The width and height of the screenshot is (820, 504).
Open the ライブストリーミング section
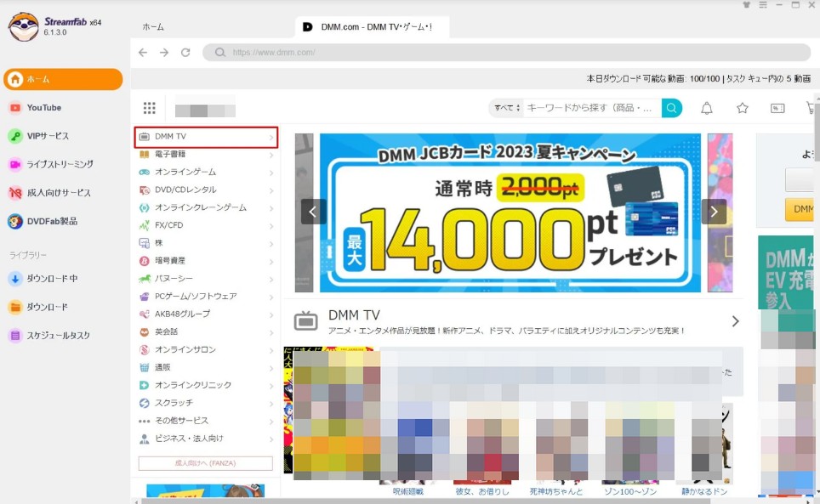[55, 164]
